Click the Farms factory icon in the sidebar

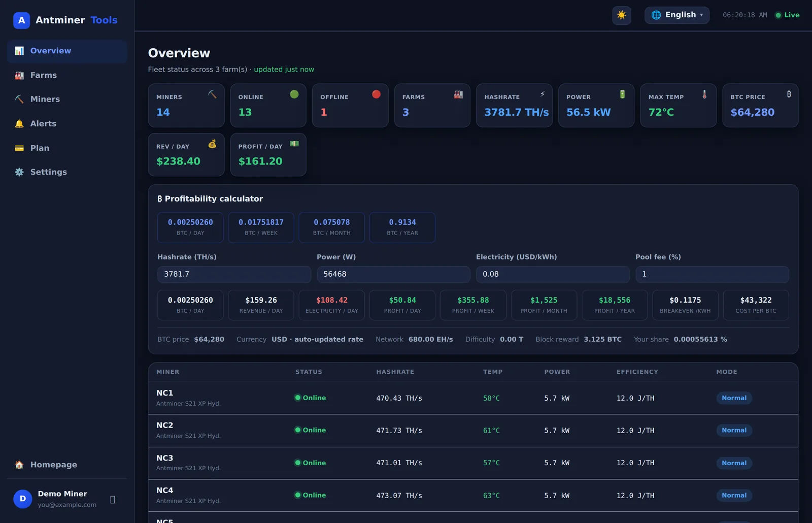tap(19, 75)
